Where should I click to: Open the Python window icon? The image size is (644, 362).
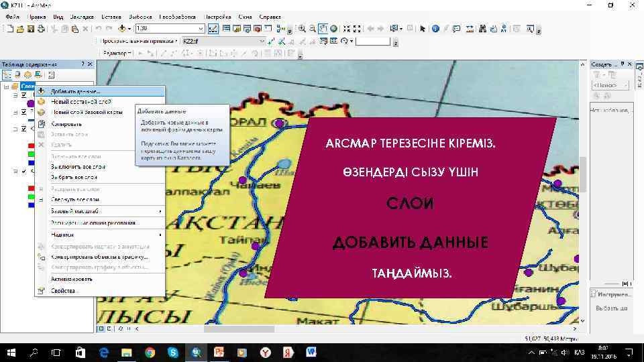click(x=268, y=28)
